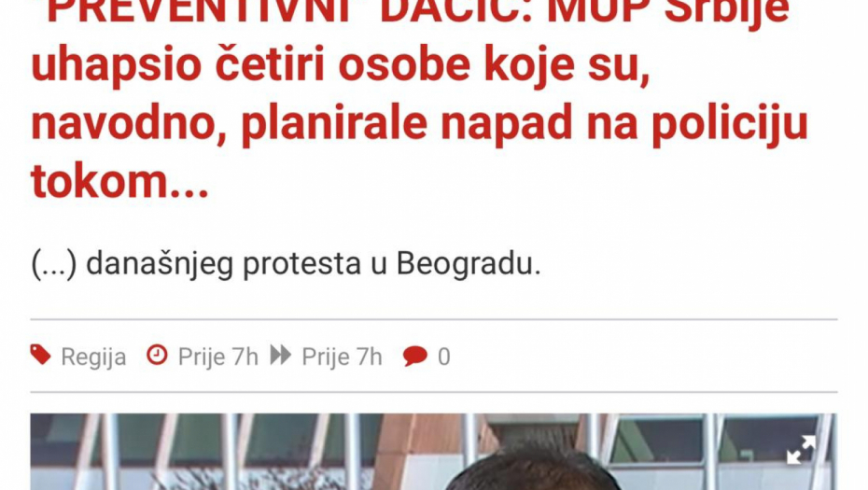The width and height of the screenshot is (868, 490).
Task: Click the red comment bubble icon
Action: point(414,356)
